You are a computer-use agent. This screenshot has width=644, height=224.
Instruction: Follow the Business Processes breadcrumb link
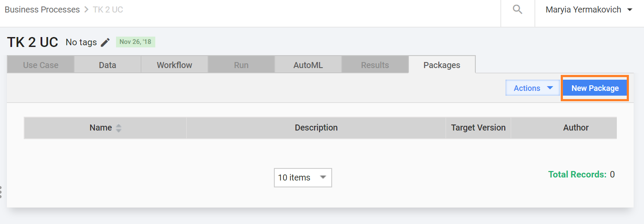point(42,9)
